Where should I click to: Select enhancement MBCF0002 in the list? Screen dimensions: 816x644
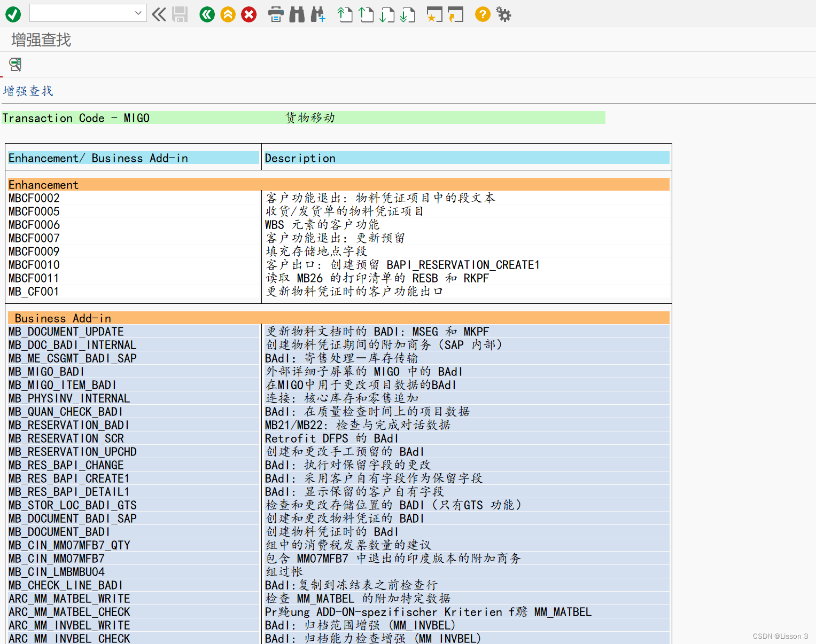(x=34, y=198)
